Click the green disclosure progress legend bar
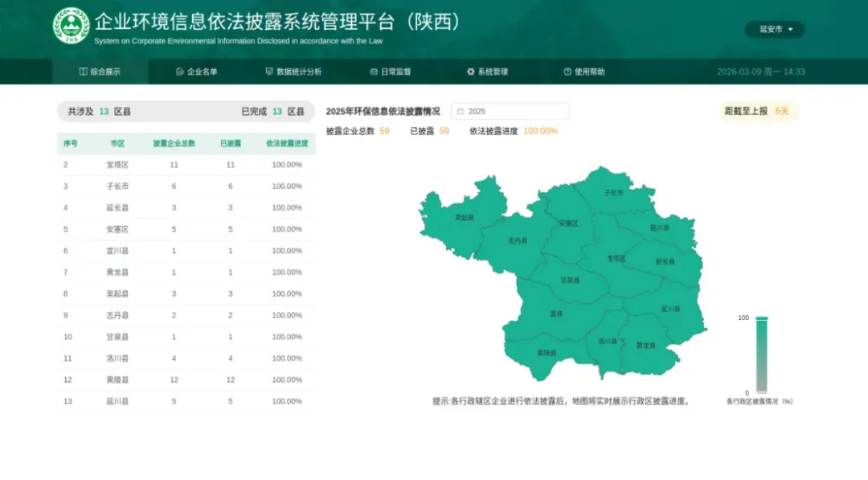Screen dimensions: 868x480 click(x=761, y=355)
